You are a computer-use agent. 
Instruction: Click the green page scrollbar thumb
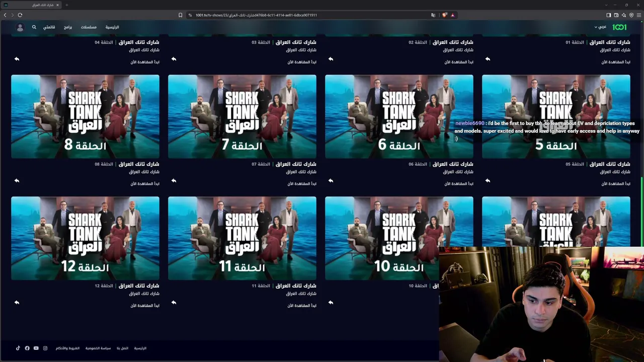pos(642,211)
